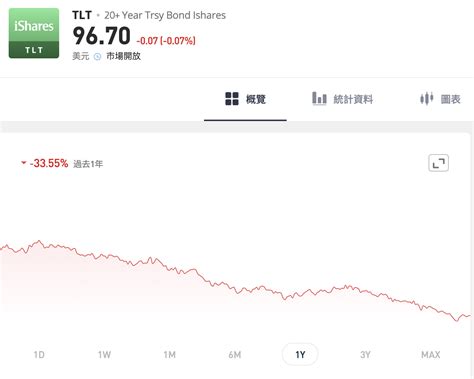This screenshot has height=379, width=474.
Task: Expand the chart to fullscreen
Action: click(438, 163)
